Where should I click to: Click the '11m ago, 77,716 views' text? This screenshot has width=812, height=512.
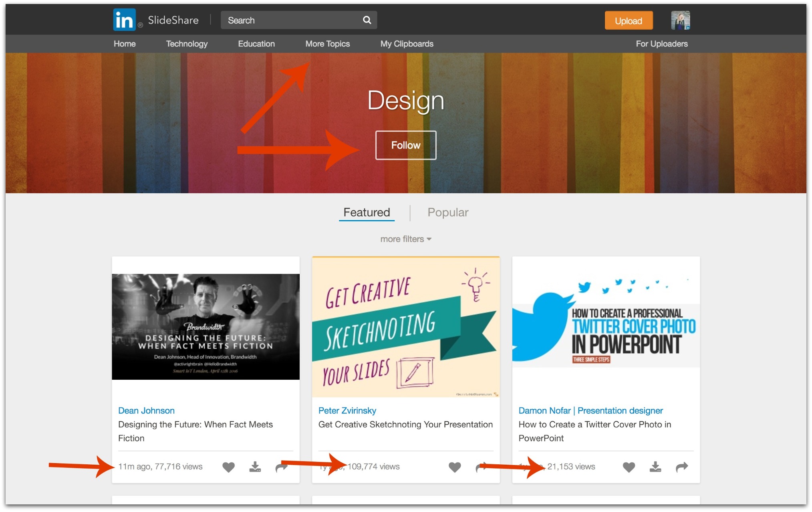160,467
